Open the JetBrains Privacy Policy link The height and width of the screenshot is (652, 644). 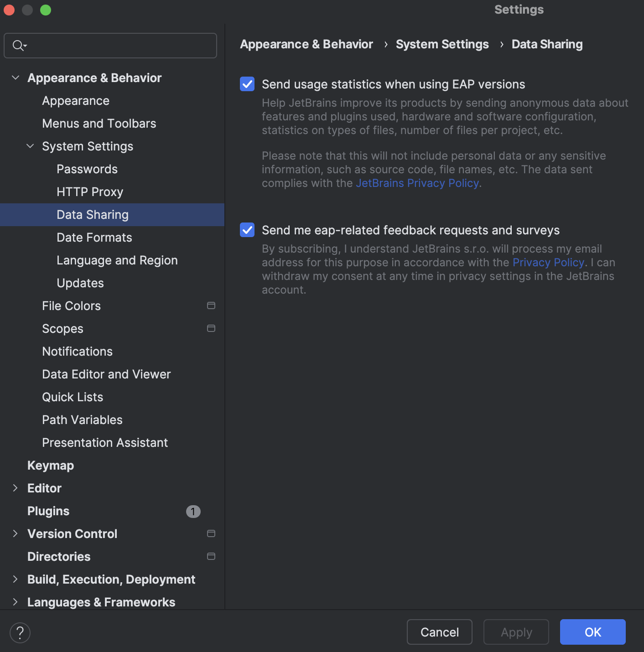click(417, 183)
